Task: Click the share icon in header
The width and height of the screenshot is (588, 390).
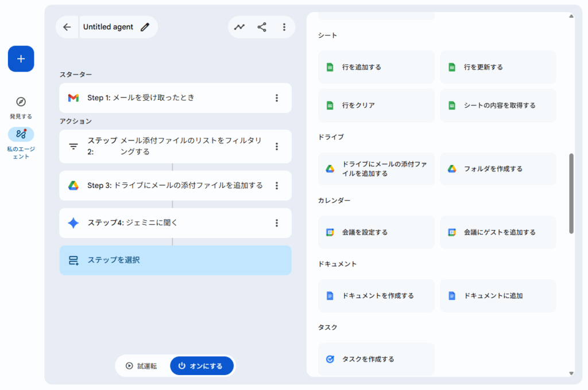Action: click(x=262, y=27)
